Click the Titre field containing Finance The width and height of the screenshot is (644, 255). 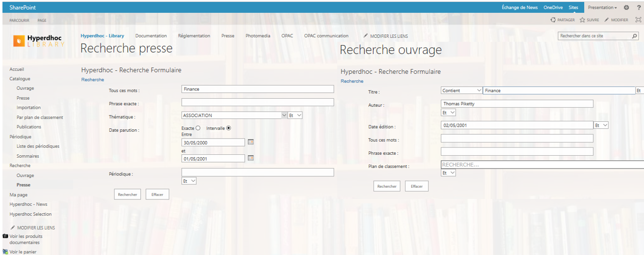(x=559, y=90)
